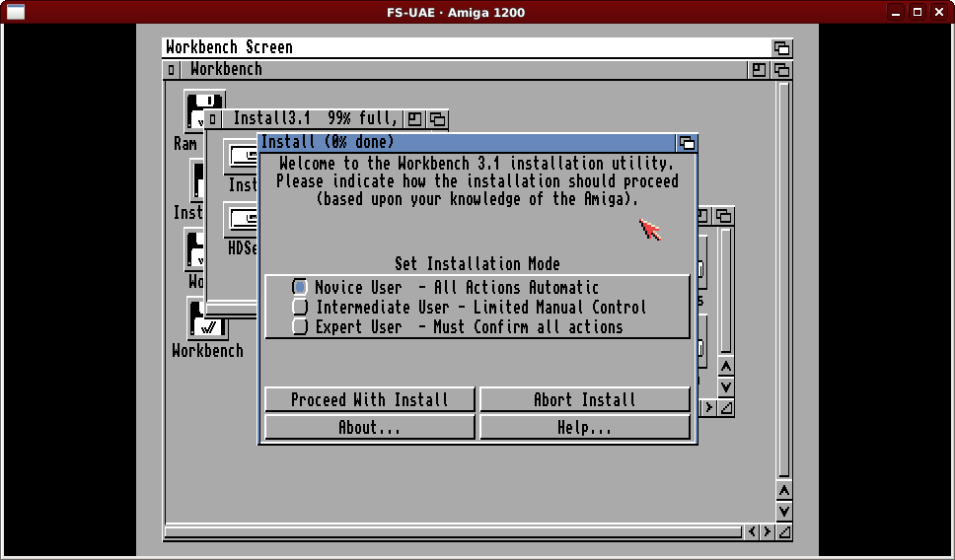Click depth gadget of Workbench window

point(781,70)
